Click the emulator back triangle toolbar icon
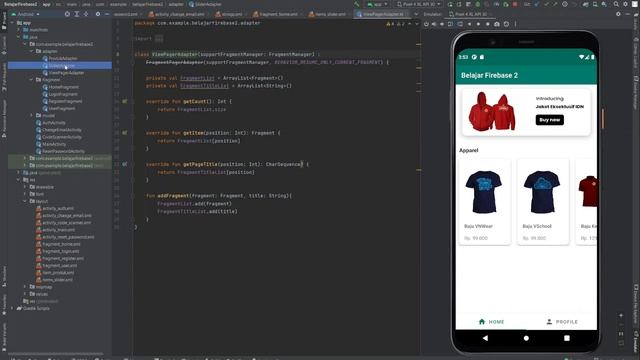Image resolution: width=640 pixels, height=360 pixels. (x=469, y=24)
